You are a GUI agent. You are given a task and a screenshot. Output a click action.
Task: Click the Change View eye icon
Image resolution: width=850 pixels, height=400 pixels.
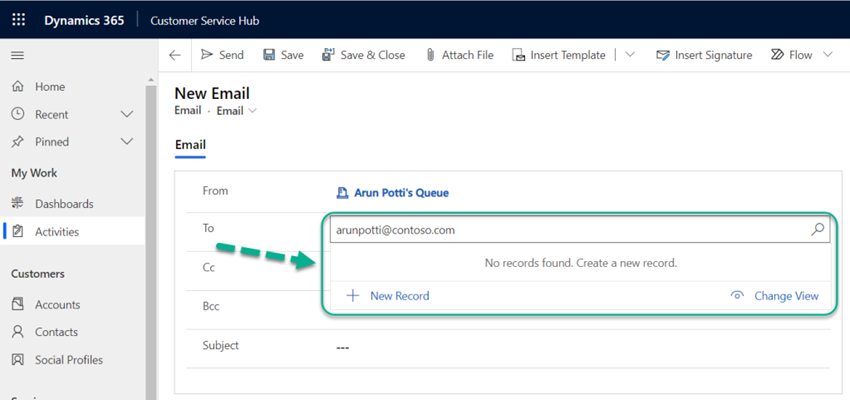click(737, 296)
